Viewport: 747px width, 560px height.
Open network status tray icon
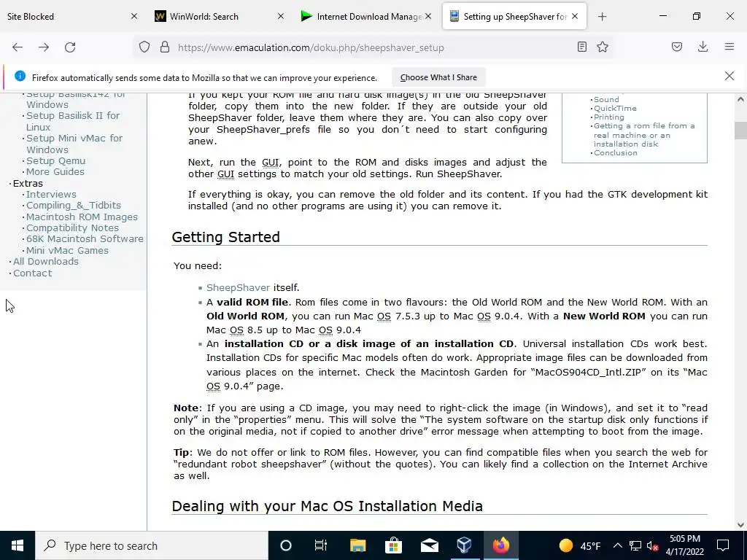click(635, 545)
